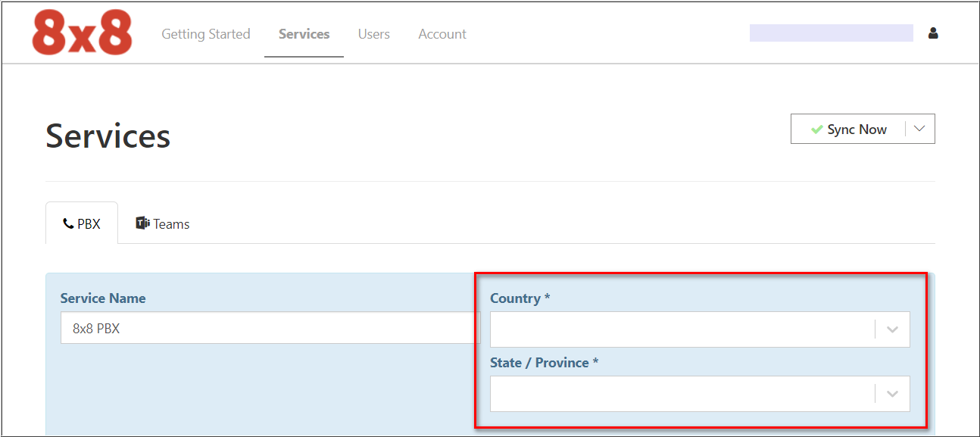This screenshot has width=980, height=437.
Task: Focus the State / Province select field
Action: (700, 394)
